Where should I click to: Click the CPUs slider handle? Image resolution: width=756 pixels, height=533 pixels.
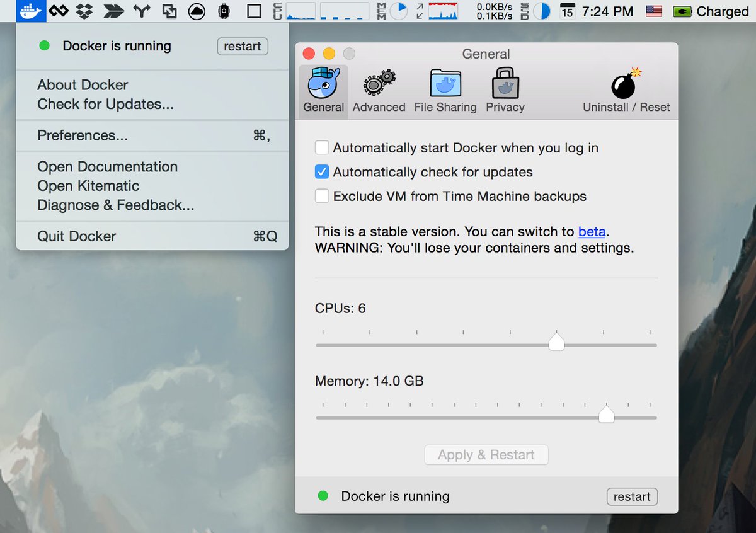pos(556,341)
